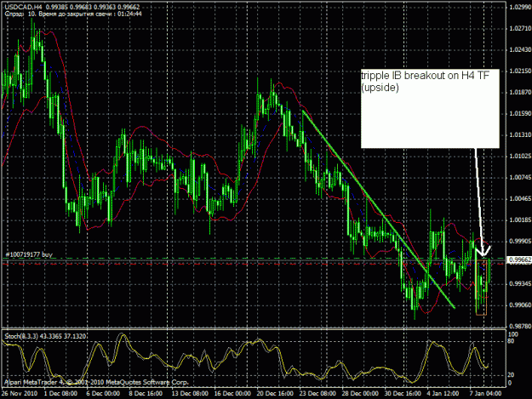Click the 20 Dec 16:00 time label
Image resolution: width=532 pixels, height=399 pixels.
[x=275, y=394]
